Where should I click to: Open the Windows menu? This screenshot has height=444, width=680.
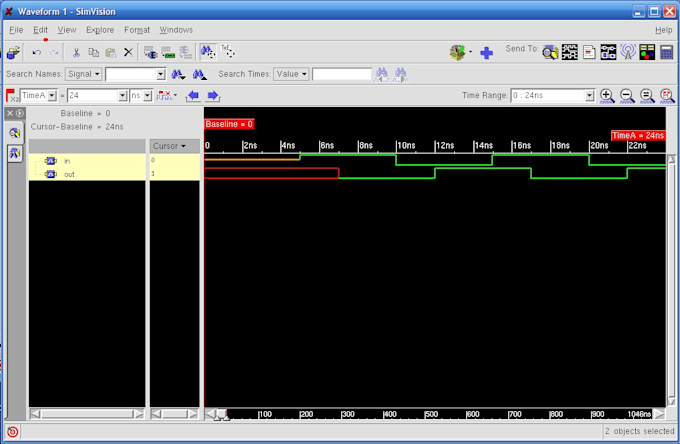(x=176, y=30)
